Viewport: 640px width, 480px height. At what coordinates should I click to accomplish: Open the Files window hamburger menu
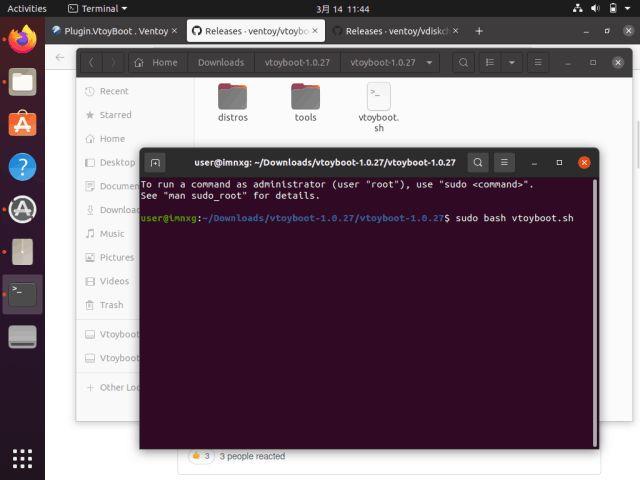click(x=538, y=62)
